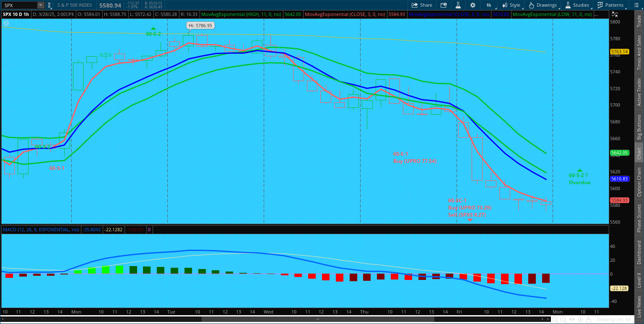Viewport: 644px width, 324px height.
Task: Open the Drawings menu button
Action: tap(543, 5)
